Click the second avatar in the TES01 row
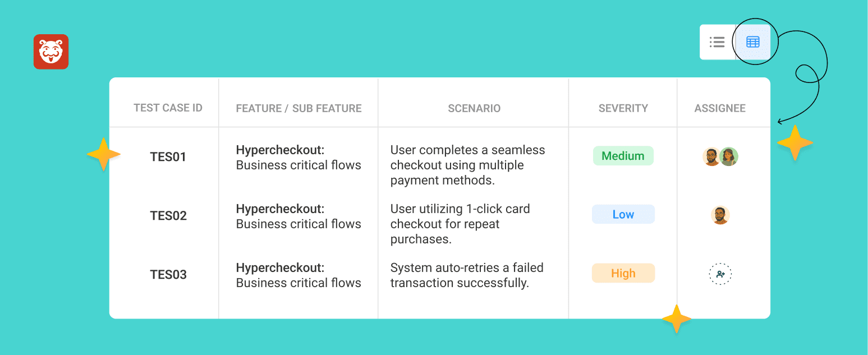 [729, 157]
